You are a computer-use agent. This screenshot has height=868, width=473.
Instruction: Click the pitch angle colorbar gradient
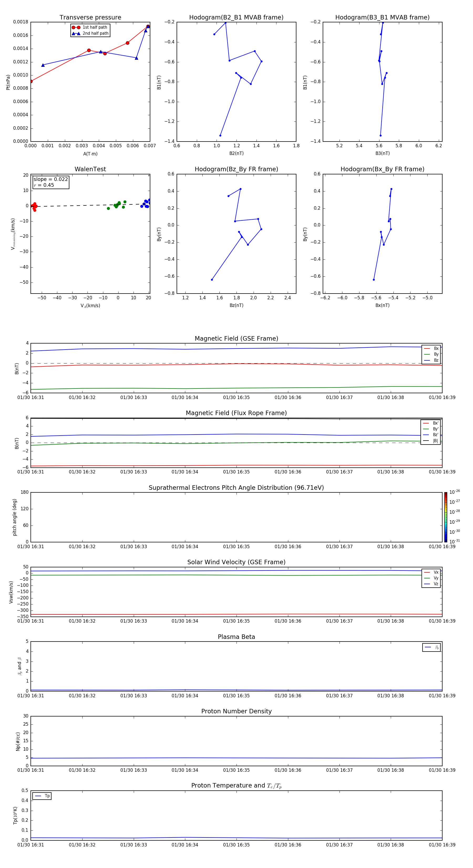446,517
